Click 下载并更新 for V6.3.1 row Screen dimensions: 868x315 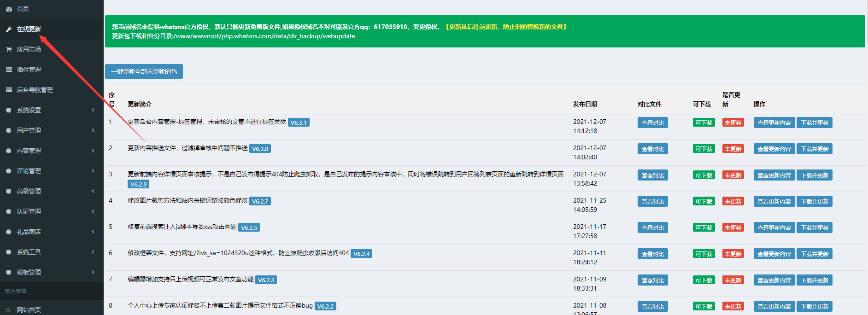(x=815, y=123)
